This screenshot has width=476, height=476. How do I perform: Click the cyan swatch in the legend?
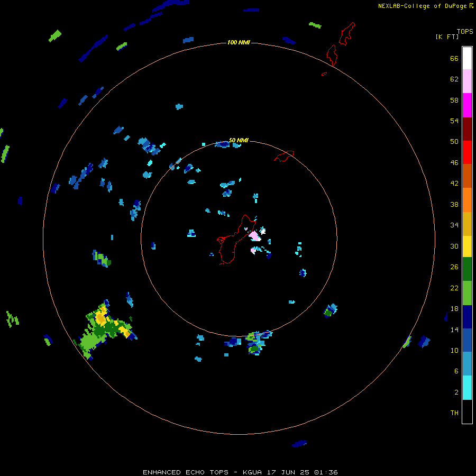tap(467, 388)
